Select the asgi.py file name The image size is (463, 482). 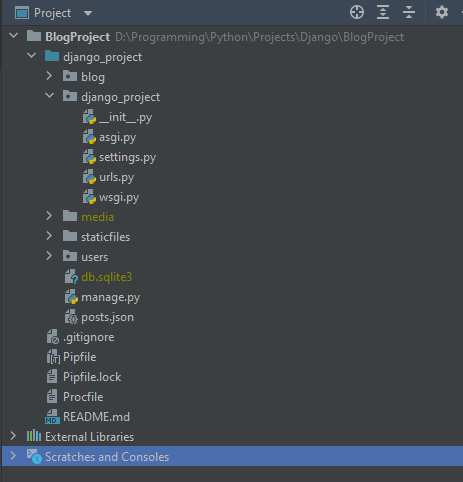[117, 138]
